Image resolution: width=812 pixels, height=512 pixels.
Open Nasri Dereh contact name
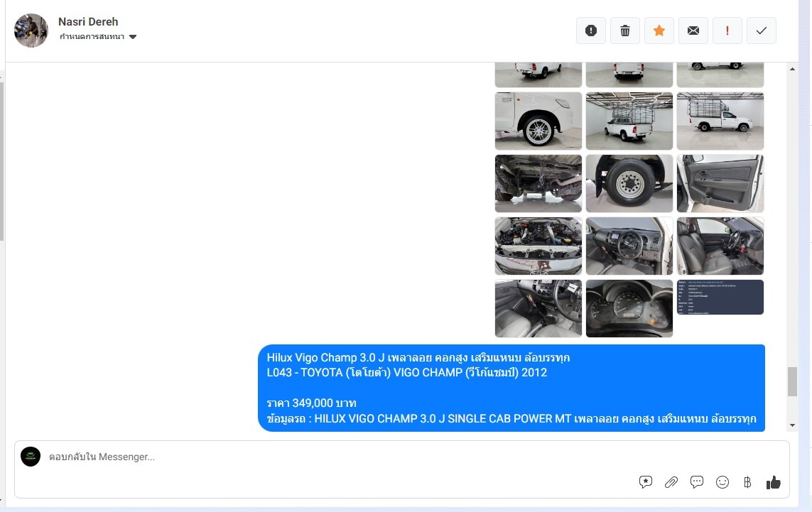(x=88, y=22)
